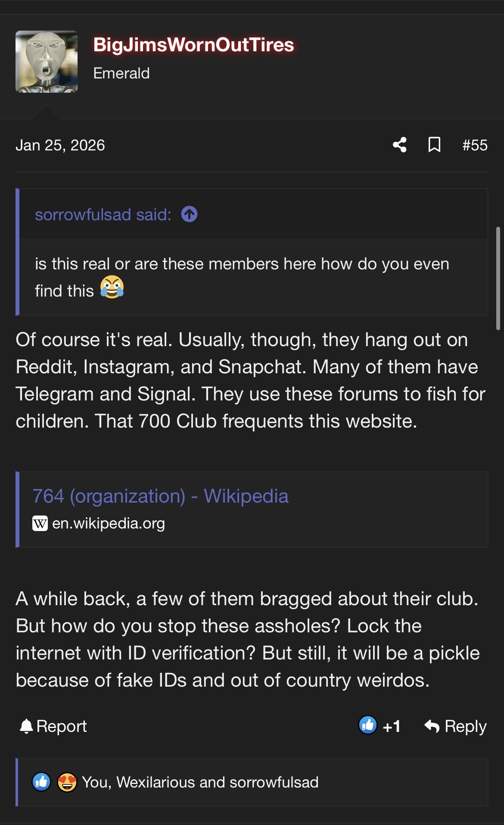Image resolution: width=504 pixels, height=825 pixels.
Task: Open the 'sorrowfulsad said:' quote link
Action: 103,215
